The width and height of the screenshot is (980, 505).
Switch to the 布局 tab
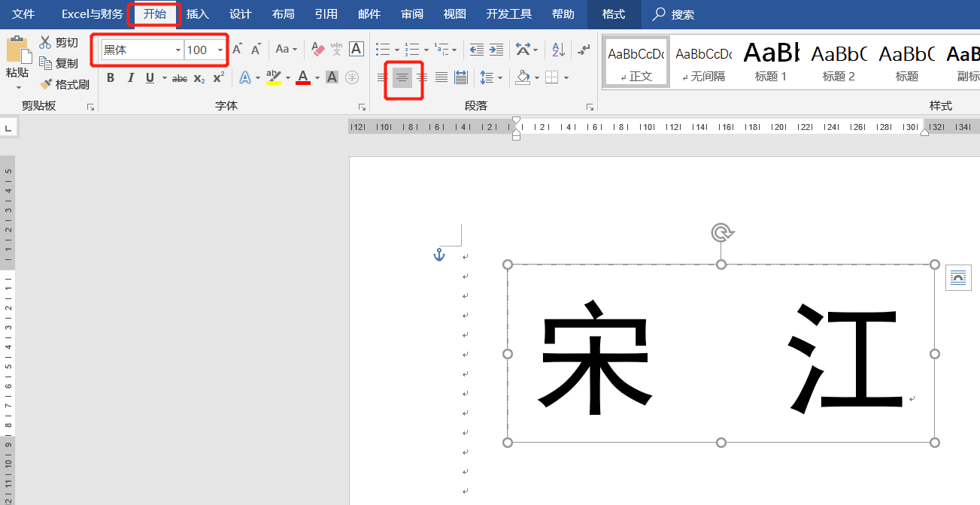(283, 14)
